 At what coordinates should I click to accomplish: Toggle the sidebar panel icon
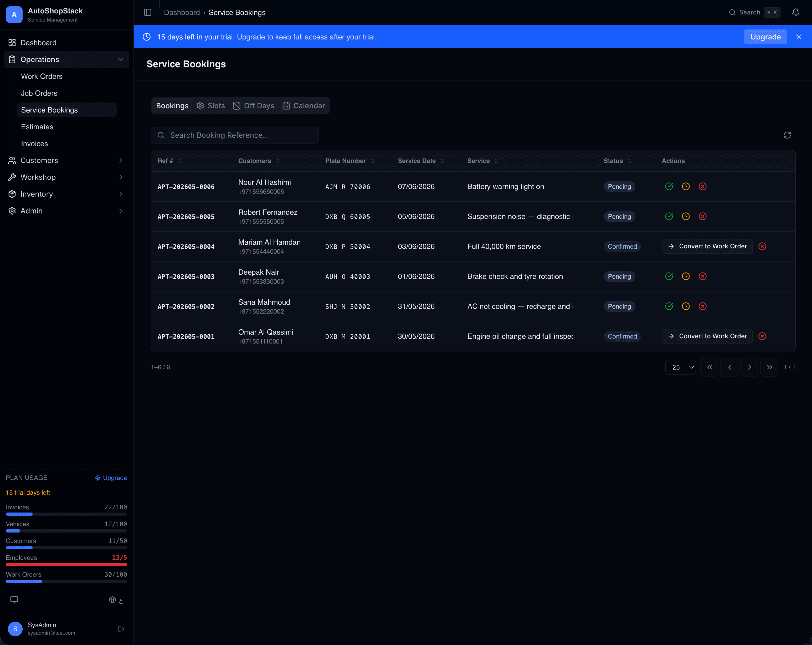[148, 12]
